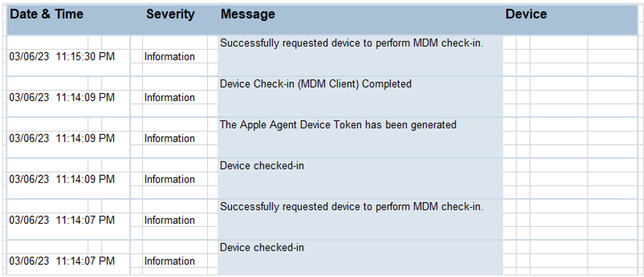Click the Device column header
The width and height of the screenshot is (644, 277).
[526, 14]
